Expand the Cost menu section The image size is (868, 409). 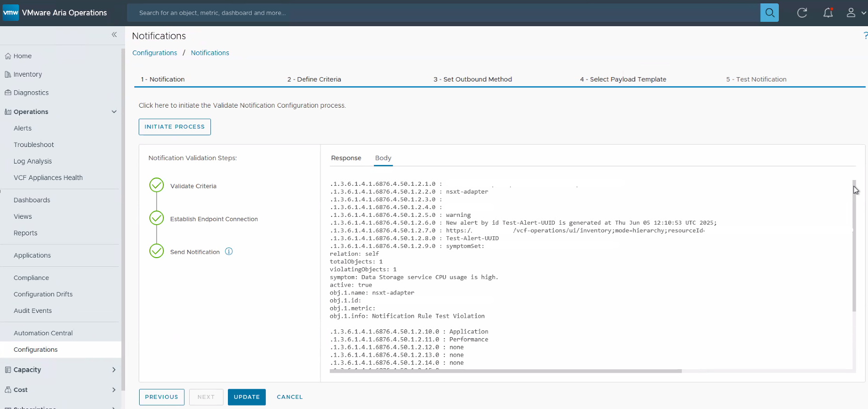[x=114, y=390]
